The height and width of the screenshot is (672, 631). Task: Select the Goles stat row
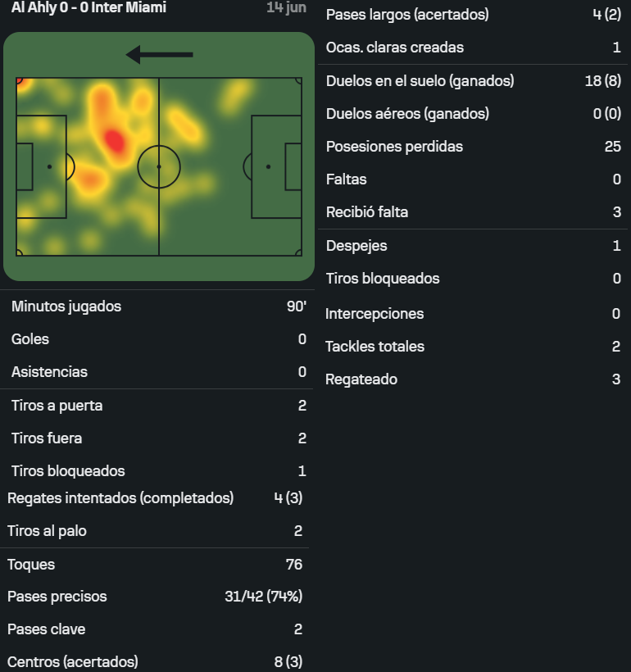click(x=159, y=339)
